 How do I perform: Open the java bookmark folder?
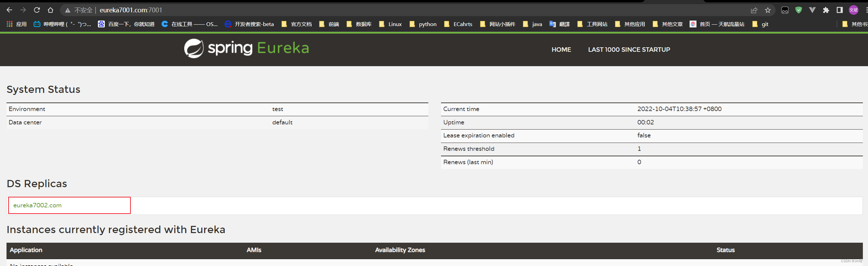532,24
